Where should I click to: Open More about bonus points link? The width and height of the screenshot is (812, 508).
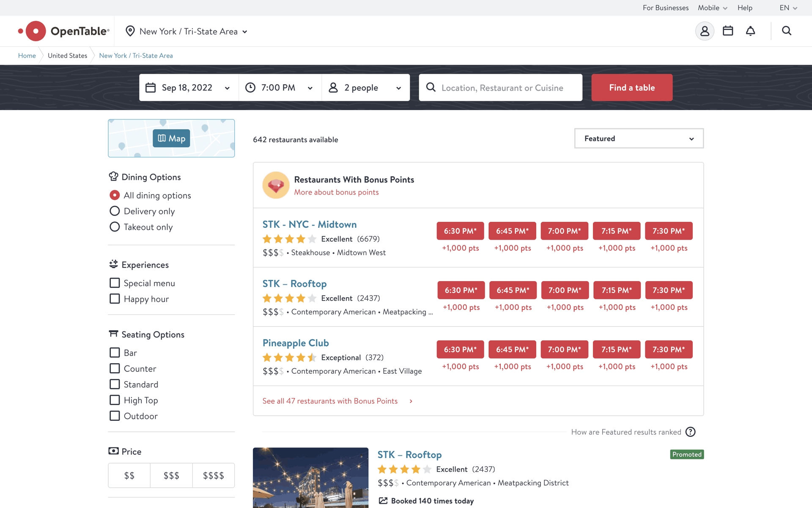(x=336, y=192)
